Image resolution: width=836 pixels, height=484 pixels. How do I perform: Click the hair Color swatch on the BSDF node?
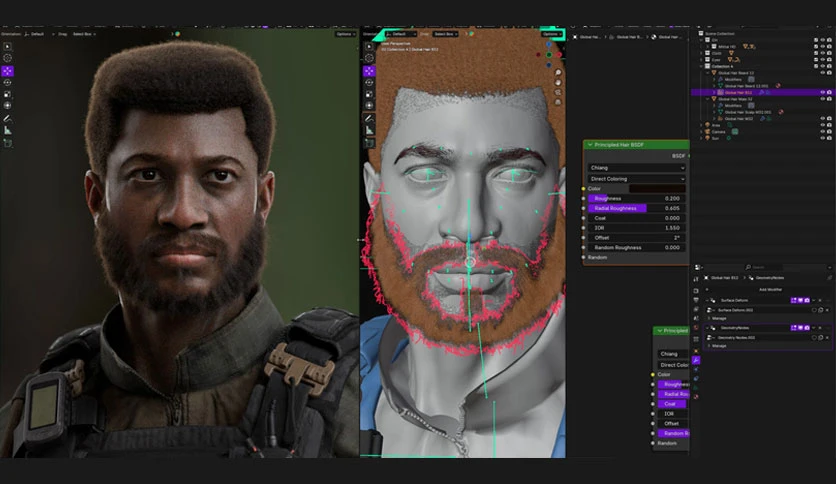click(x=657, y=188)
